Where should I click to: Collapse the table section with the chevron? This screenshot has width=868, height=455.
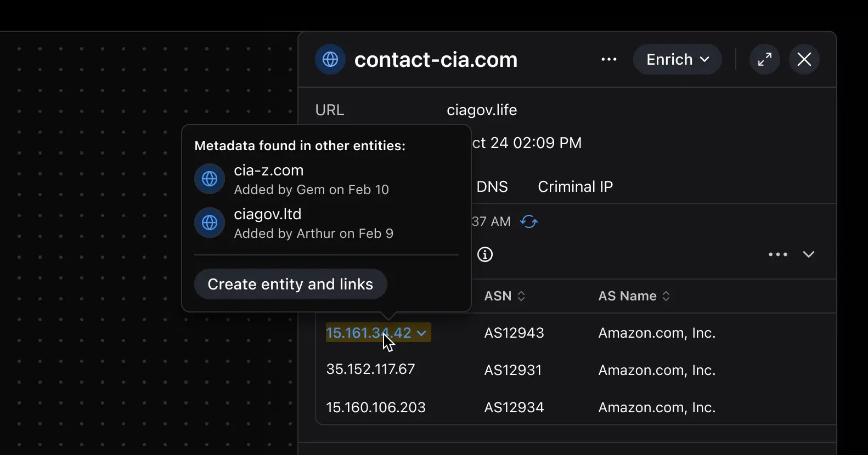808,254
